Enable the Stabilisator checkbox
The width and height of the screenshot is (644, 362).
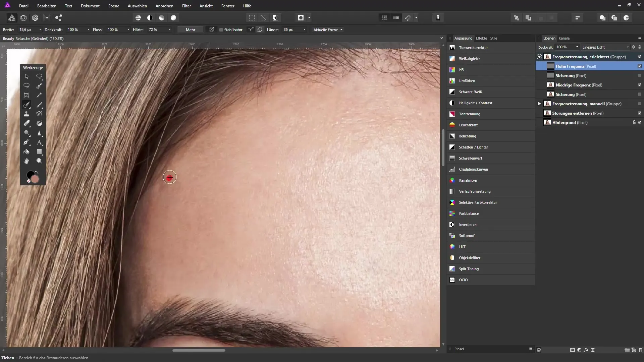(x=221, y=30)
